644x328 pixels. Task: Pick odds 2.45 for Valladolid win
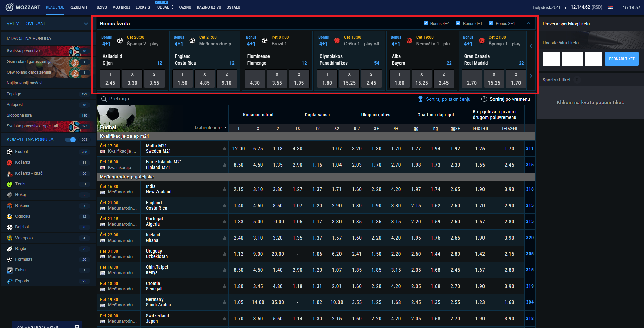110,79
